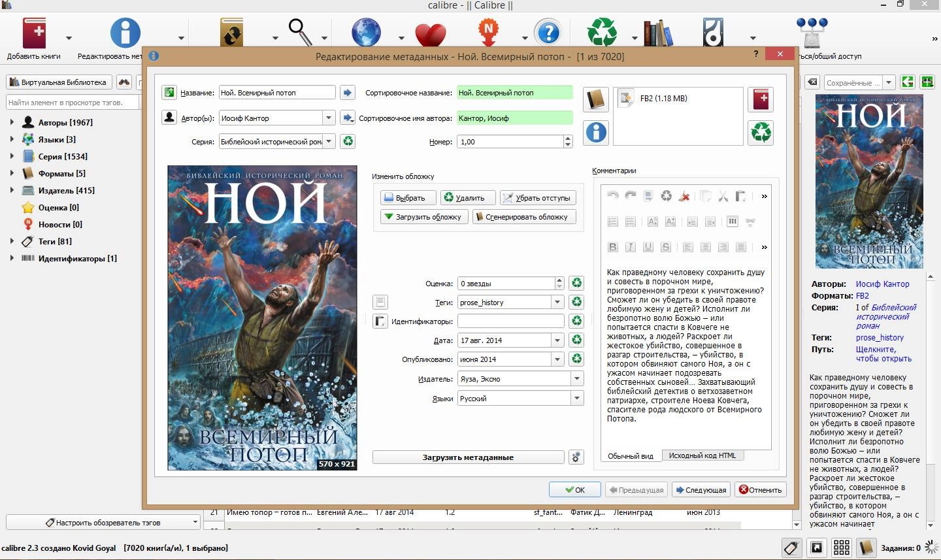Click the red heart Donate icon
This screenshot has height=560, width=941.
430,34
